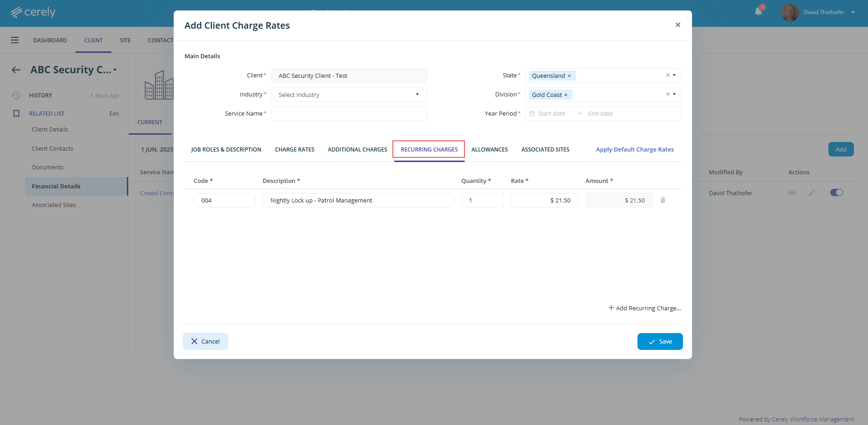Remove the Gold Coast tag from Division
Screen dimensions: 868x425
(566, 95)
